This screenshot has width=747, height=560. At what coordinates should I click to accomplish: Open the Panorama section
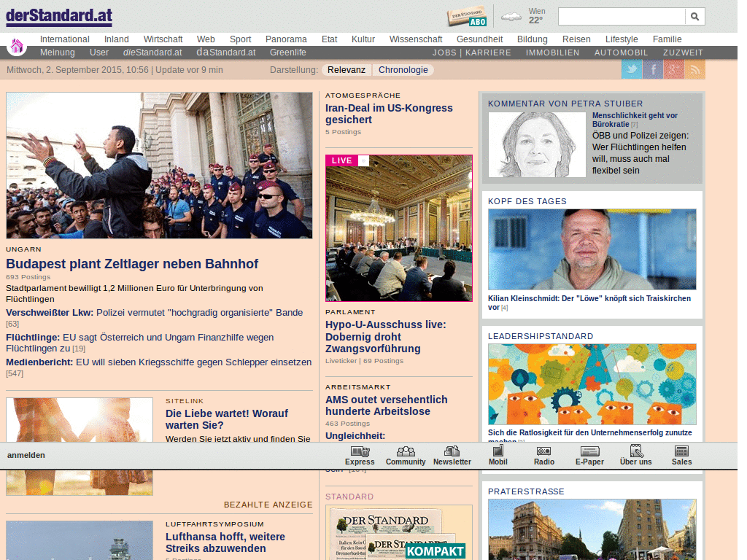(x=286, y=39)
